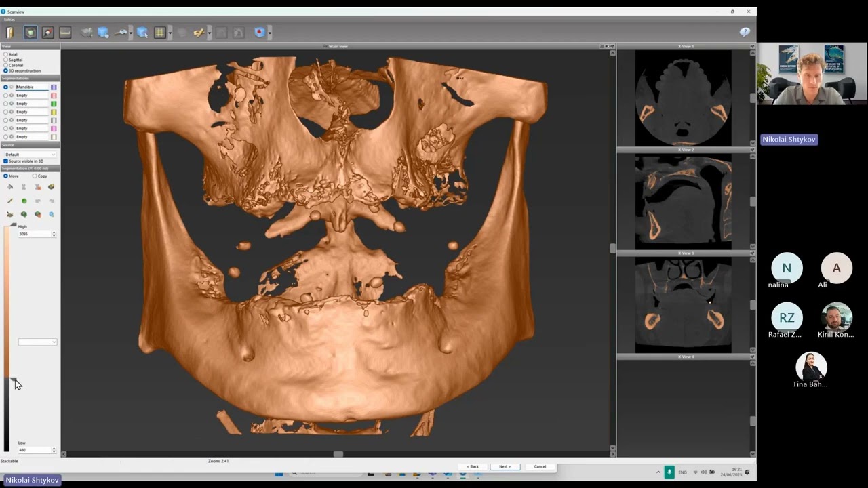Image resolution: width=868 pixels, height=488 pixels.
Task: Toggle the yellow grid toolbar icon
Action: coord(160,33)
